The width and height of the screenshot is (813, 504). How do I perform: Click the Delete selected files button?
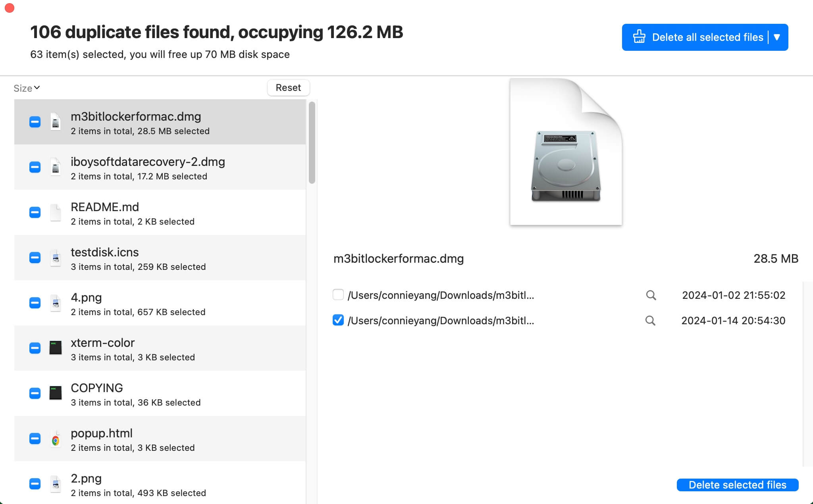[x=737, y=485]
